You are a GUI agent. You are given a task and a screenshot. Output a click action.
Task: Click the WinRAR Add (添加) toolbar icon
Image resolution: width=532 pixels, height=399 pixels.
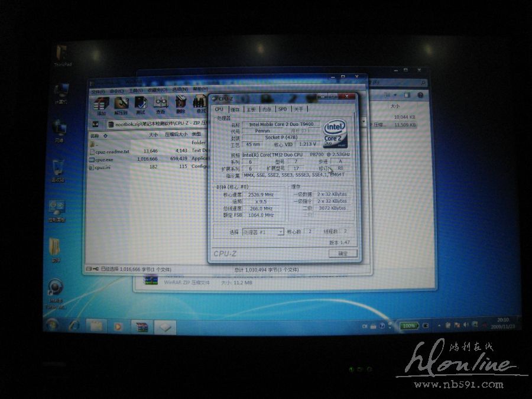coord(101,105)
